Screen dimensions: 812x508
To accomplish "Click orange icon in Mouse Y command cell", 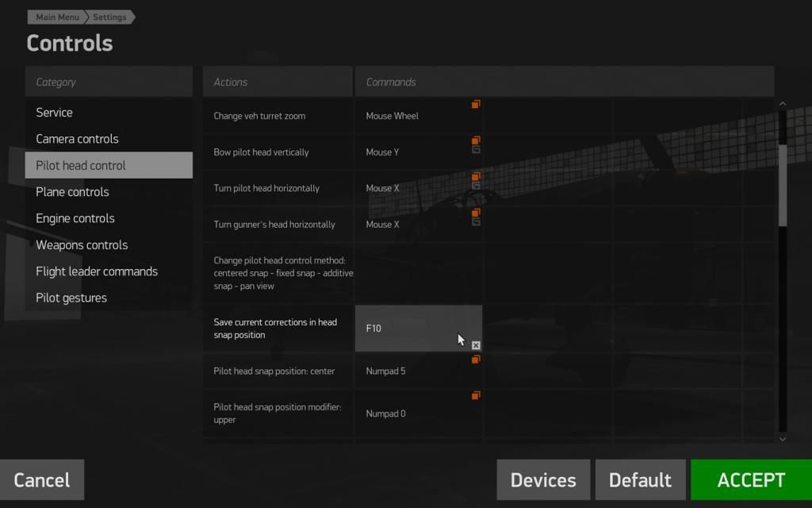I will (x=476, y=140).
